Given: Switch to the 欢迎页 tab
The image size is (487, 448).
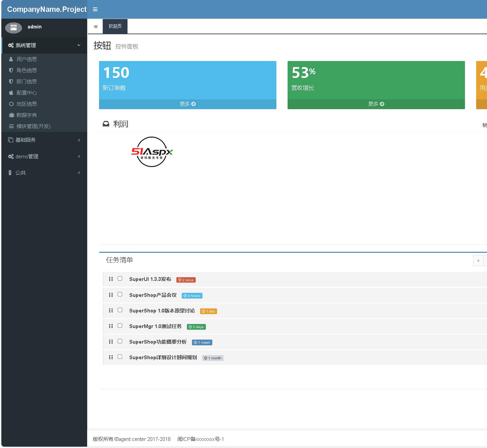Looking at the screenshot, I should coord(115,26).
